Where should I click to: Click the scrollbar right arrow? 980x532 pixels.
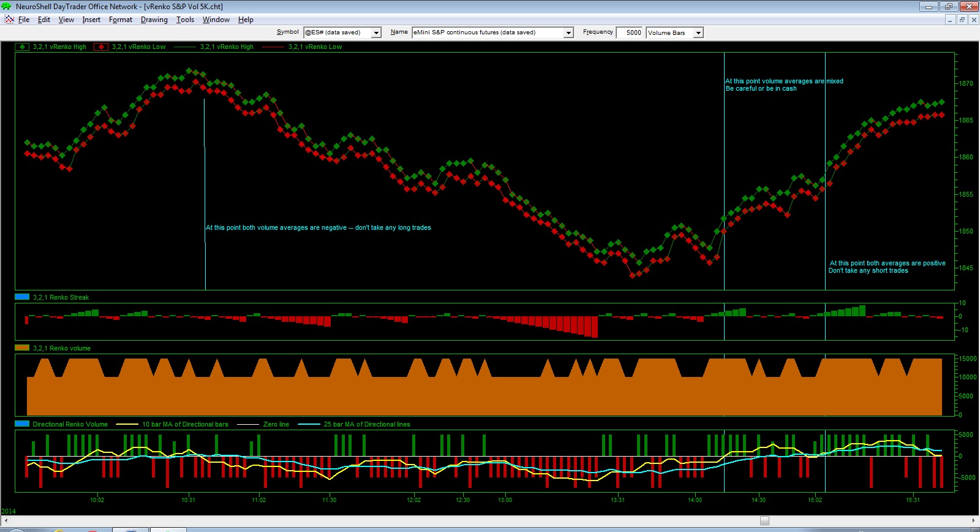[x=974, y=521]
